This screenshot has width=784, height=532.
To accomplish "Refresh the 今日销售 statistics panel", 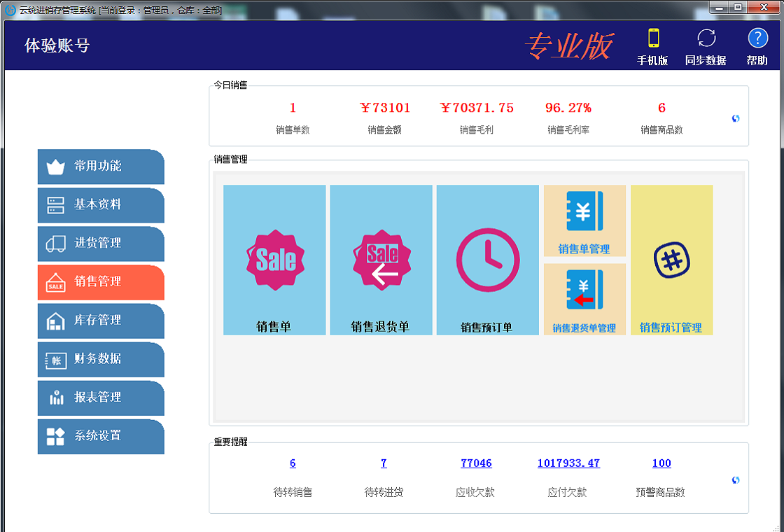I will tap(736, 118).
